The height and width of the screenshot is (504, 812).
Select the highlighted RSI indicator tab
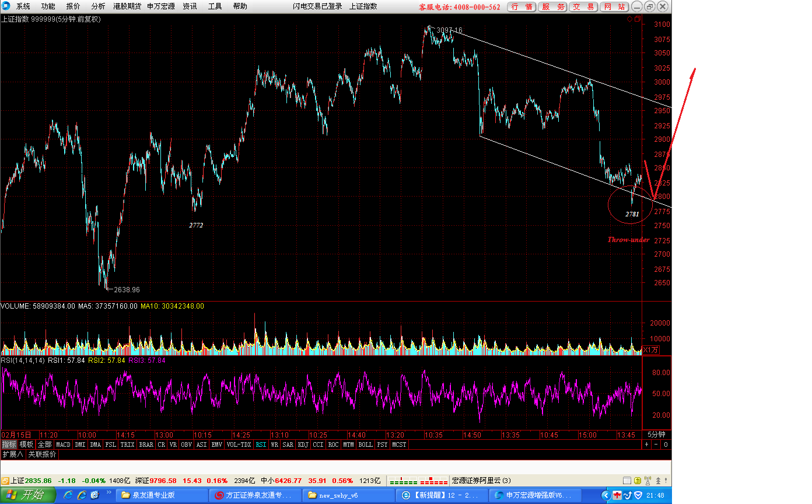pyautogui.click(x=260, y=444)
